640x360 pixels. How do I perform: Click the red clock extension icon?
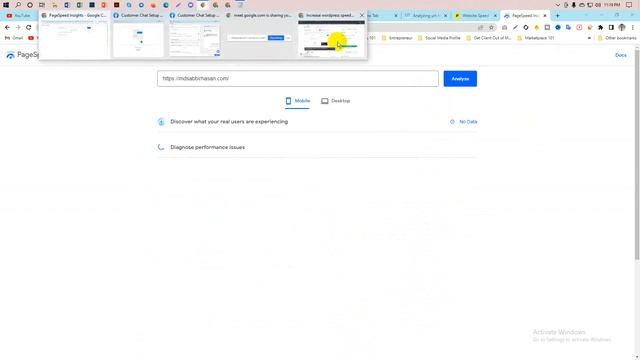(579, 27)
